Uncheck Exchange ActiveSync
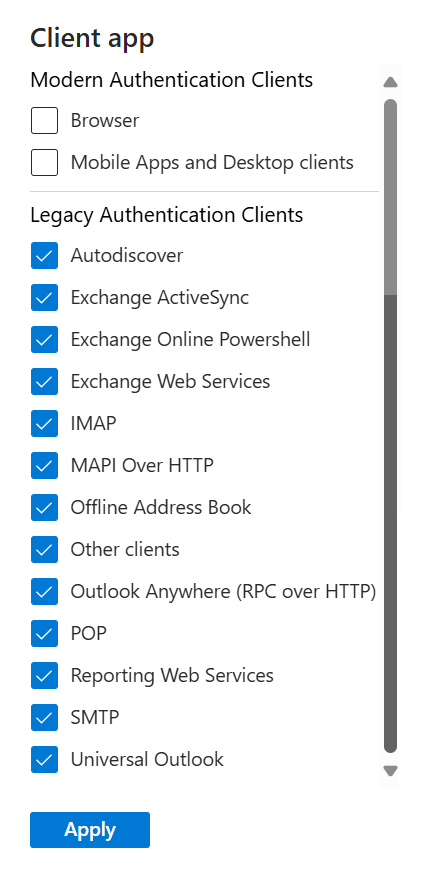The height and width of the screenshot is (871, 432). [x=44, y=298]
